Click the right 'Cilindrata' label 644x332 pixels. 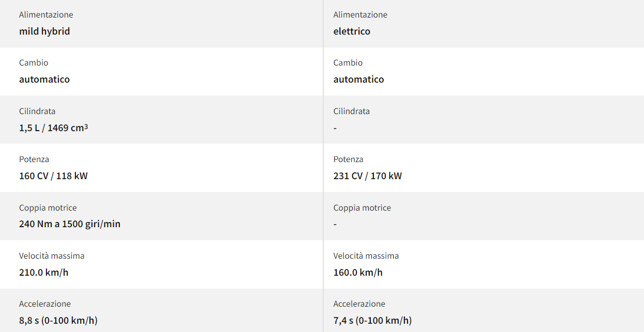(x=352, y=111)
